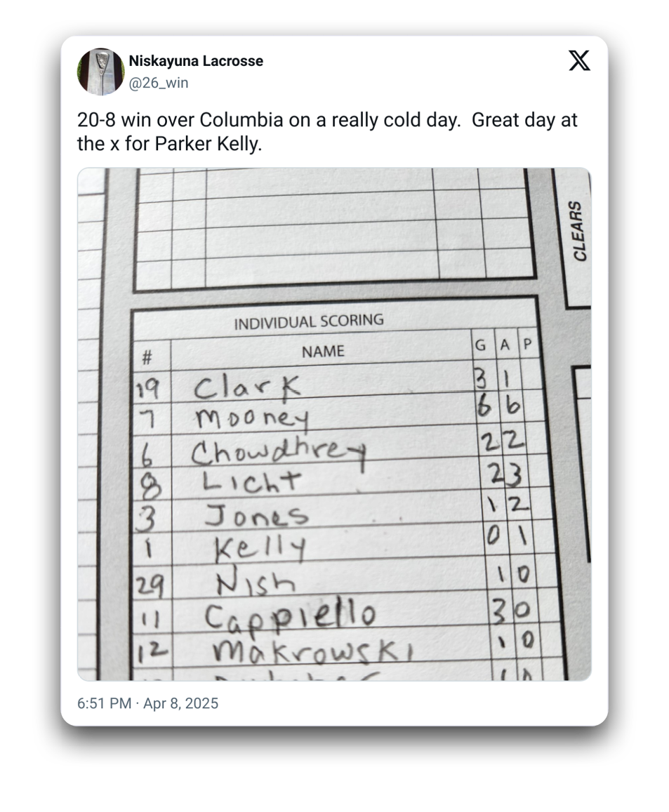Click the handwritten name Kelly
Image resolution: width=669 pixels, height=812 pixels.
point(260,547)
